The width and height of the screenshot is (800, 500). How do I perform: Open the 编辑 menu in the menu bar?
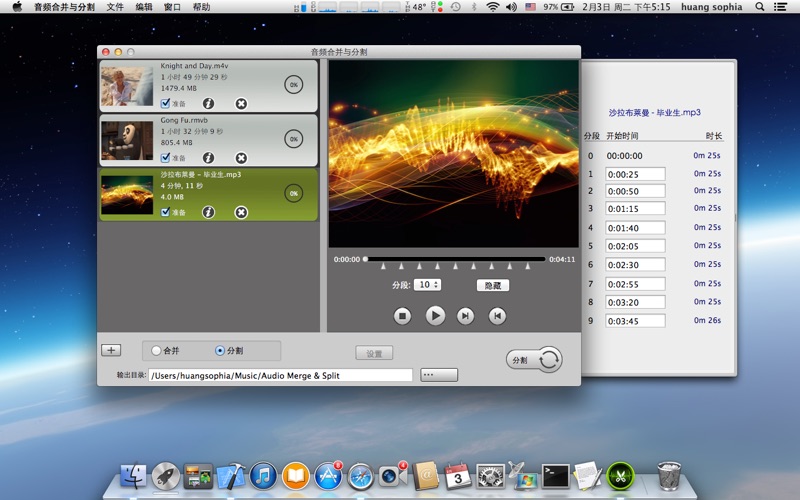click(145, 7)
